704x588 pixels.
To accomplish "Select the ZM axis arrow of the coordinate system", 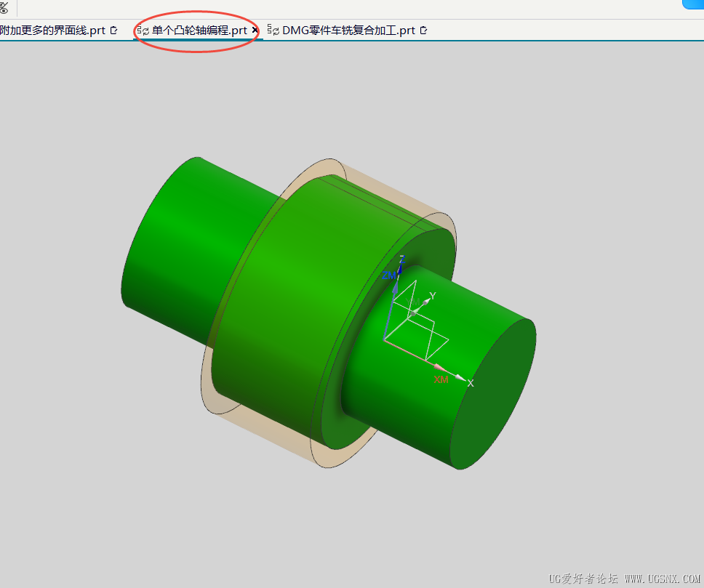I will pos(395,286).
